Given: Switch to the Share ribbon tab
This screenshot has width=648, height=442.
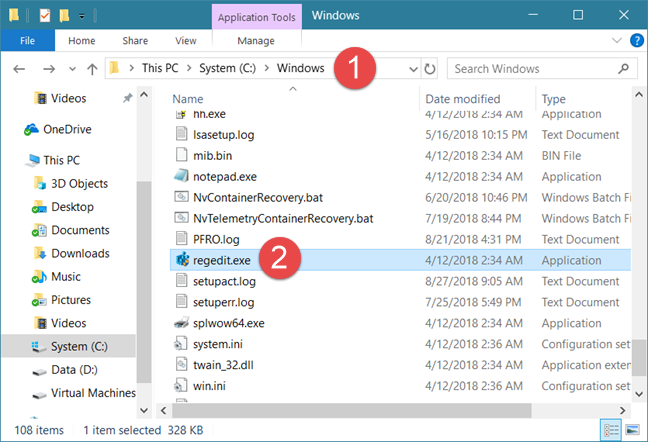Looking at the screenshot, I should click(135, 40).
